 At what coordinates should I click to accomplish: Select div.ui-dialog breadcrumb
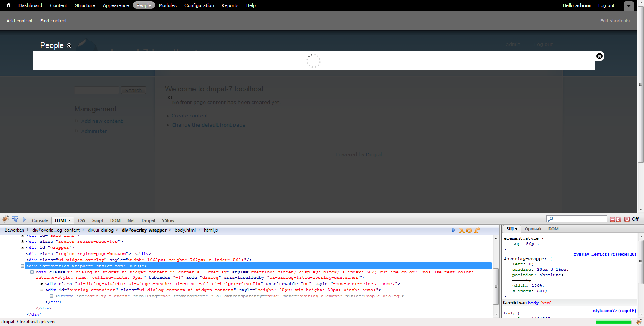(101, 230)
